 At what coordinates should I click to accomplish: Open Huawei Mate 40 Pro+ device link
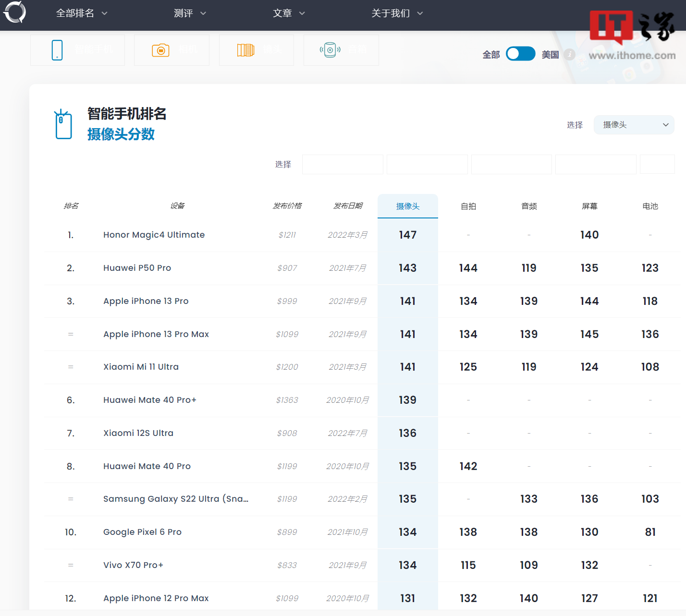point(150,400)
